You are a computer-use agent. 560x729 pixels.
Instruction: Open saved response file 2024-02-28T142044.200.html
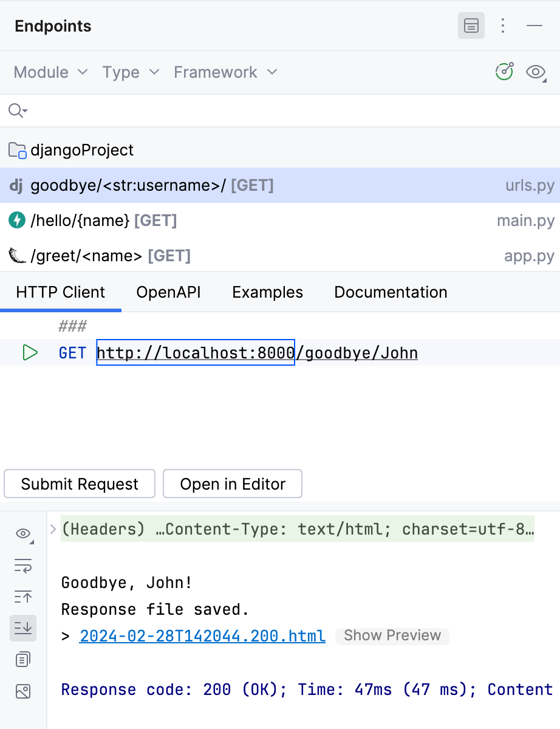(x=202, y=635)
